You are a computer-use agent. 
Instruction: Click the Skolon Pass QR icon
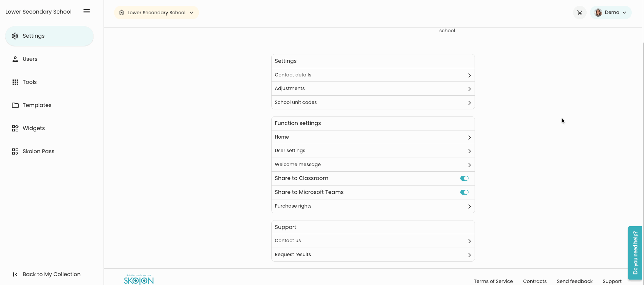point(15,152)
